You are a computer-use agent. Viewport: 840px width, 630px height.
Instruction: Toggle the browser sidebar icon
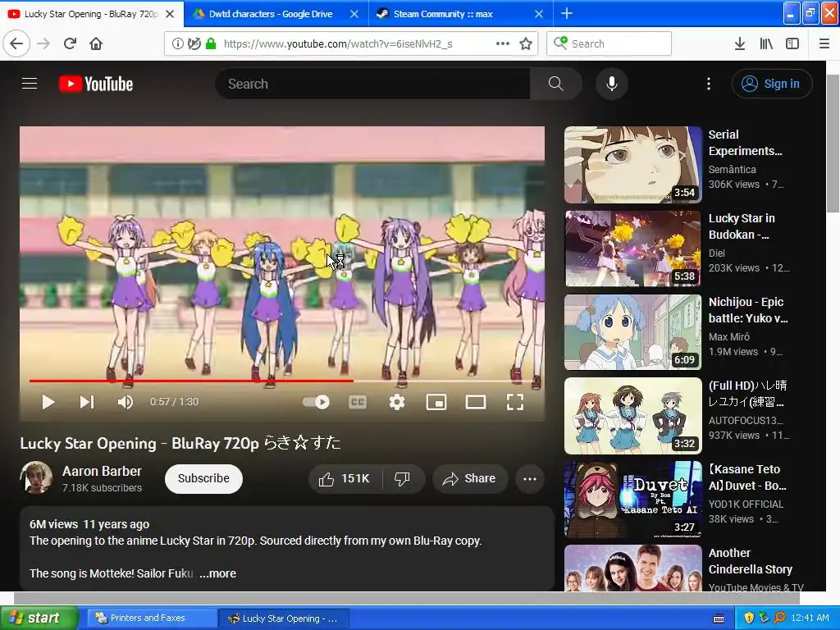tap(792, 43)
